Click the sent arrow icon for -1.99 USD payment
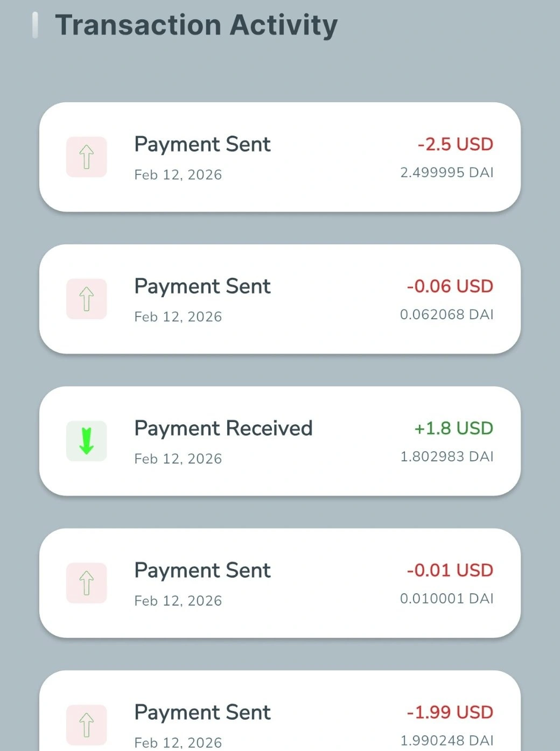The height and width of the screenshot is (751, 560). [x=87, y=725]
